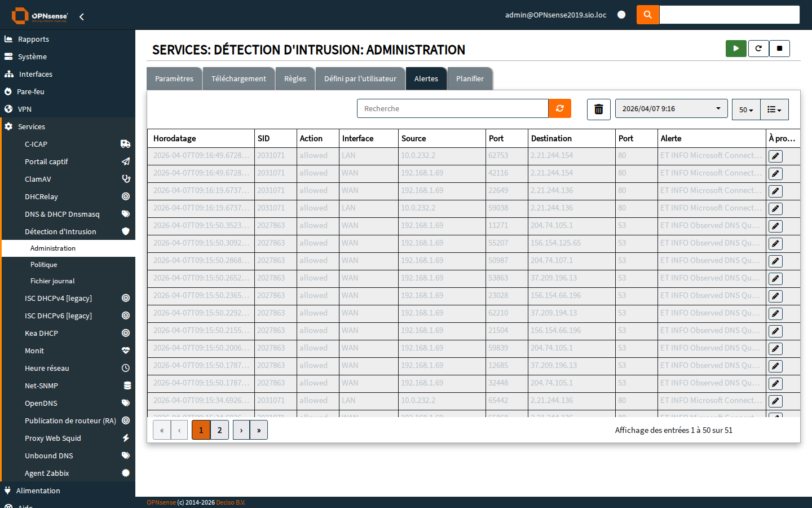The height and width of the screenshot is (508, 812).
Task: Edit alert for source port 65442 row
Action: click(775, 401)
